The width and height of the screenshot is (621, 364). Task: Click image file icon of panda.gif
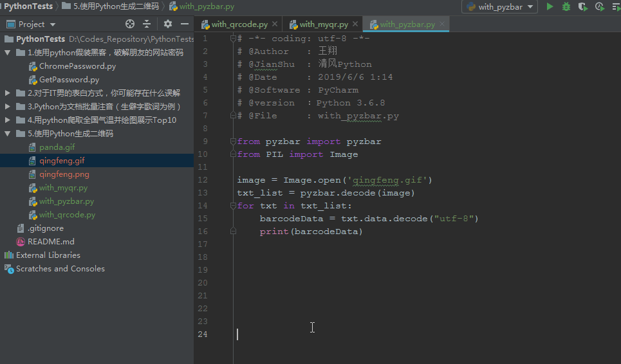click(32, 147)
